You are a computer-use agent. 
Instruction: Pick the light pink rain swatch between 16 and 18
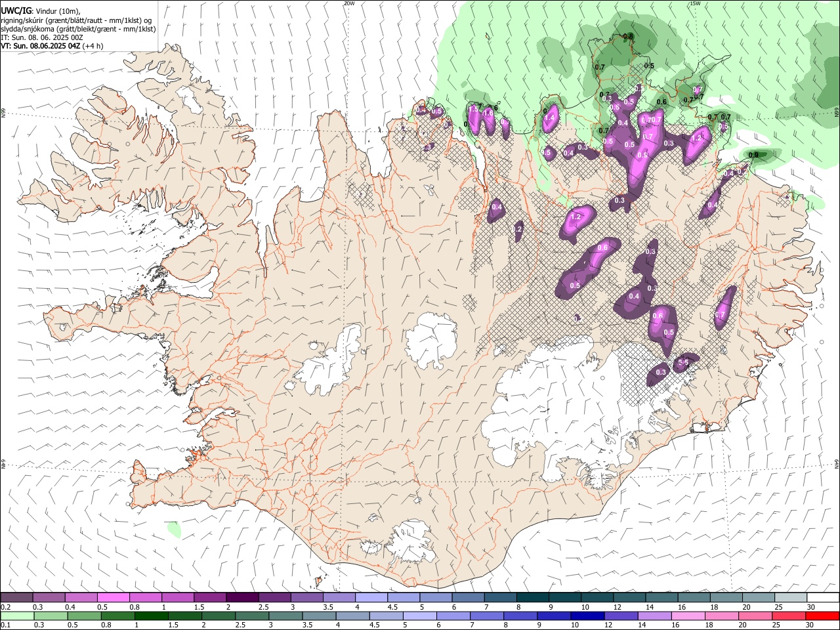[x=688, y=616]
